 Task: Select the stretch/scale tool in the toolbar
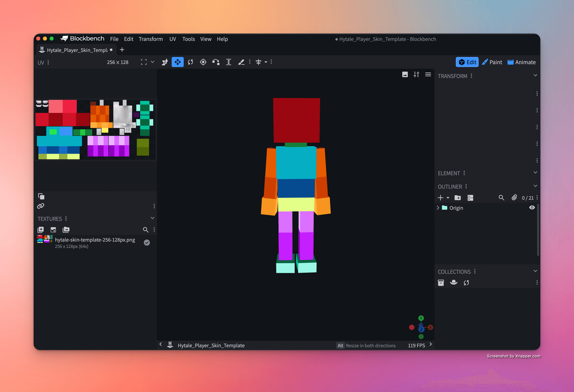tap(228, 62)
